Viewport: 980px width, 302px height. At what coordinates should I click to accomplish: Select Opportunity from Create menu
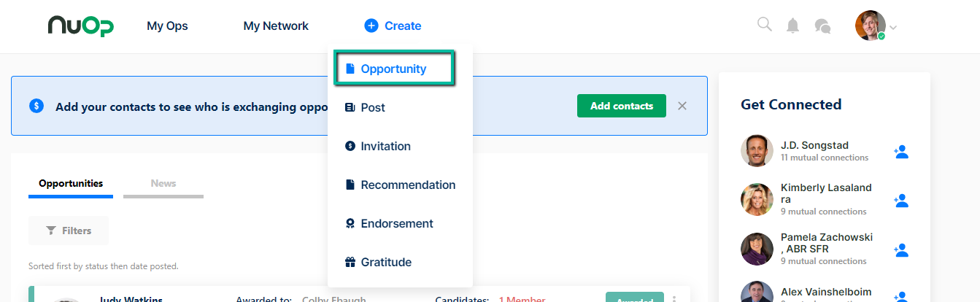click(395, 69)
